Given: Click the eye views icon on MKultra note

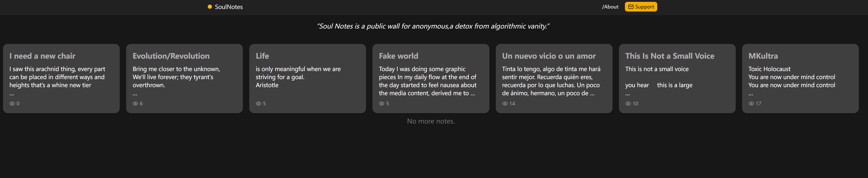Looking at the screenshot, I should 751,104.
